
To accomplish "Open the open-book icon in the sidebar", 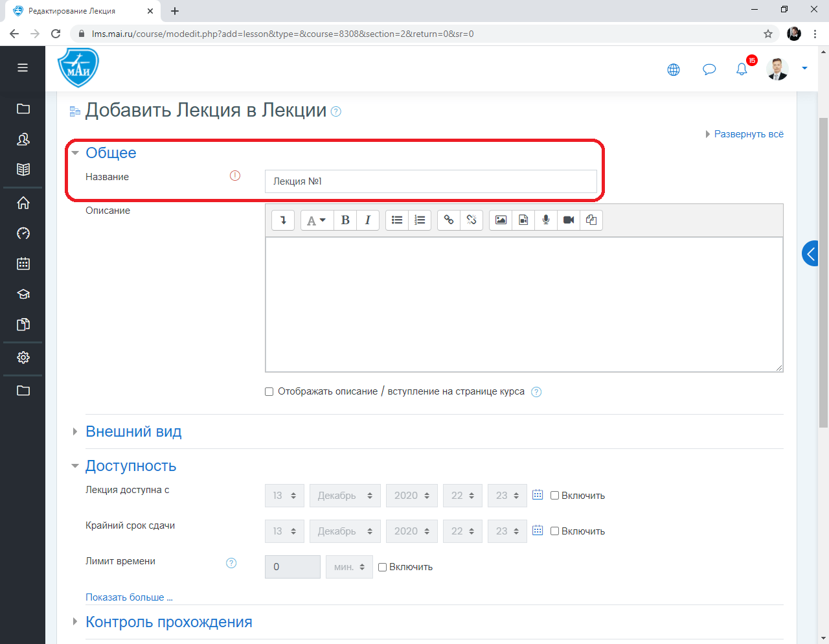I will pyautogui.click(x=23, y=170).
